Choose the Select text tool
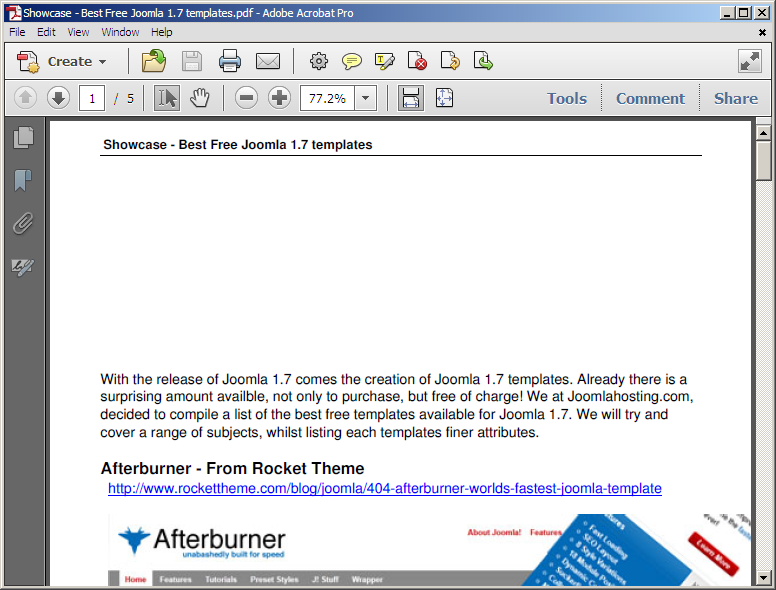776x590 pixels. pos(167,98)
